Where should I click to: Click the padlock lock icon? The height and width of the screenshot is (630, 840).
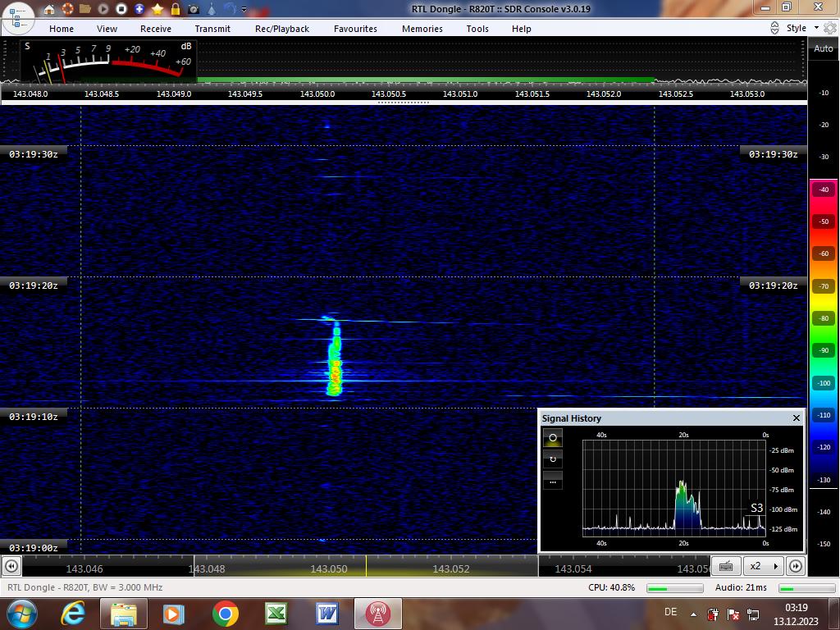tap(176, 9)
